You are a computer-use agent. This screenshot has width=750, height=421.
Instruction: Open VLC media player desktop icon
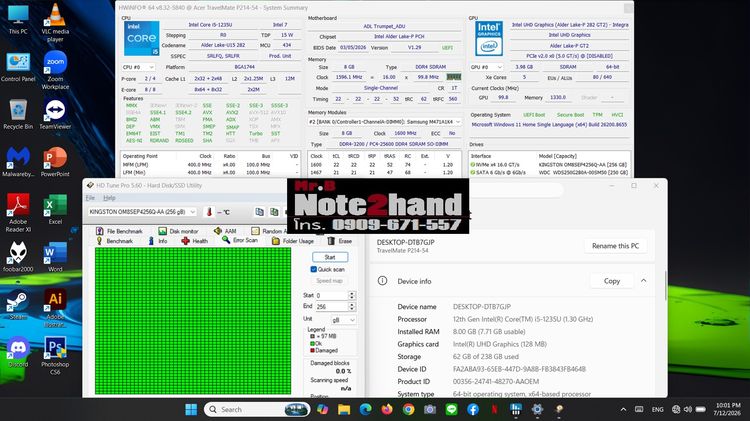coord(55,22)
